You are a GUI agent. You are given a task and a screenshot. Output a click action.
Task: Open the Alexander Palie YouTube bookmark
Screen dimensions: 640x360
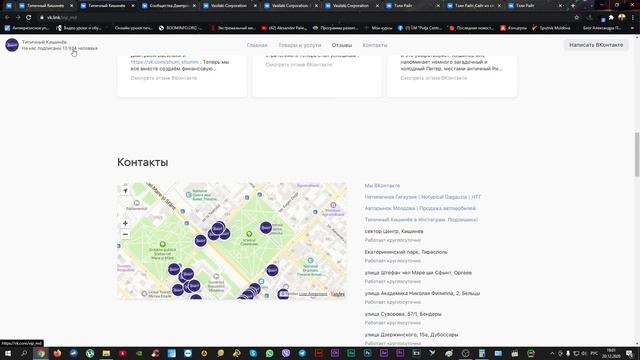[284, 28]
